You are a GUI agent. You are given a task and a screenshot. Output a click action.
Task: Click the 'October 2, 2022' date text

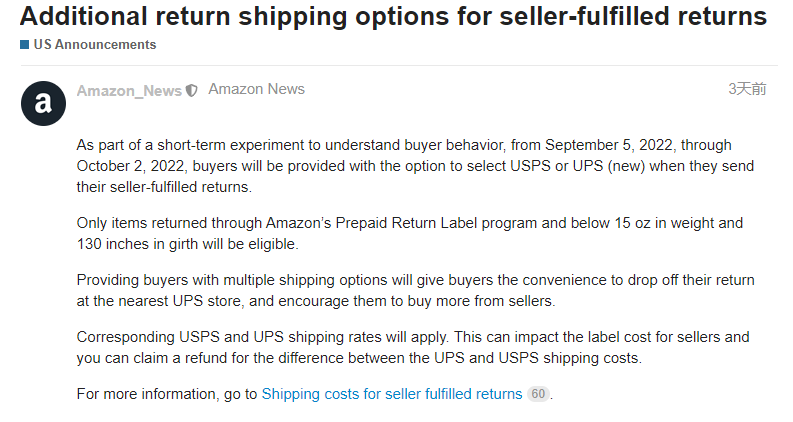pyautogui.click(x=130, y=166)
